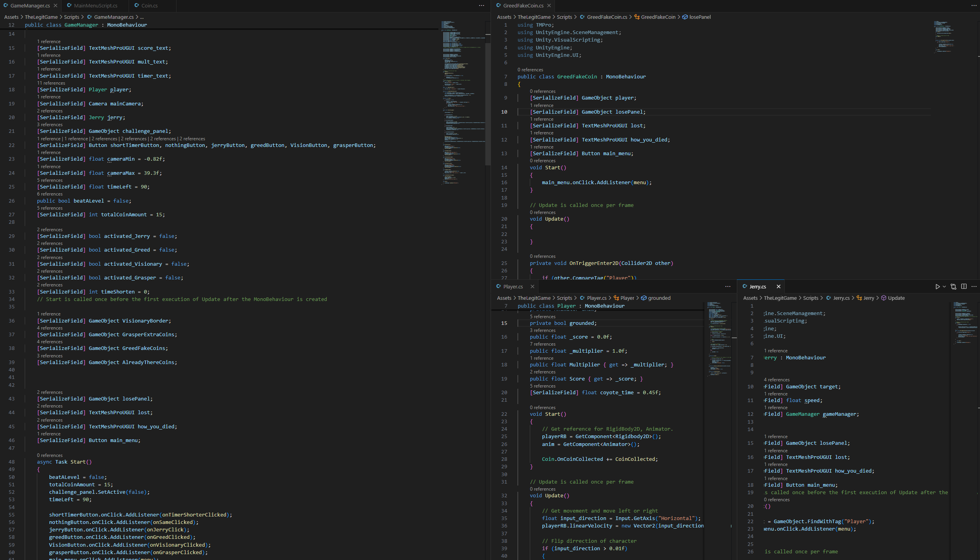Click the class symbol icon before GreedFakeCoin breadcrumb
The image size is (980, 560).
(x=637, y=17)
